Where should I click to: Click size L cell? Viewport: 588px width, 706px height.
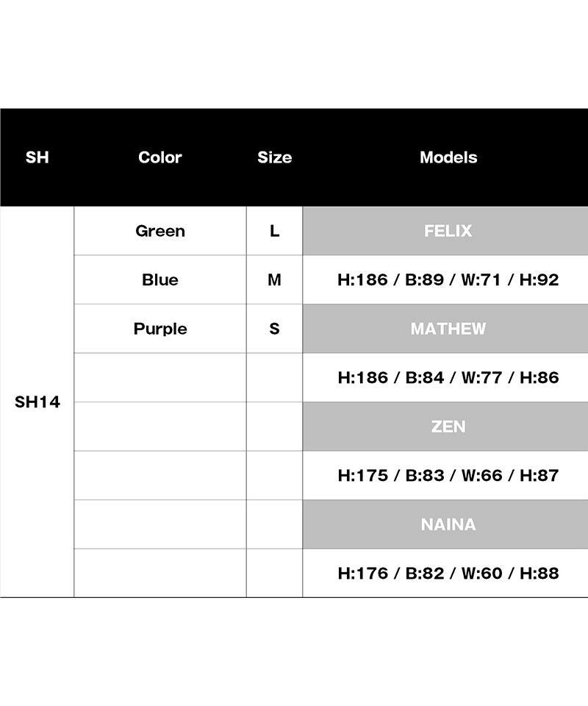coord(274,231)
